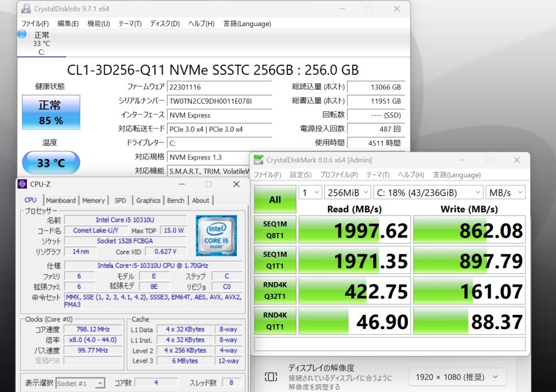Open テーマ(T) menu in CrystalDiskMark
The width and height of the screenshot is (556, 392).
tap(378, 175)
